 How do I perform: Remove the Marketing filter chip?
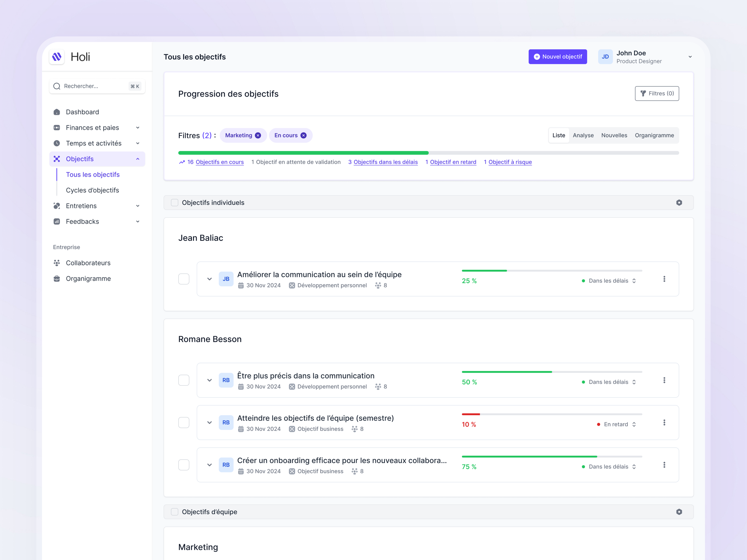258,135
